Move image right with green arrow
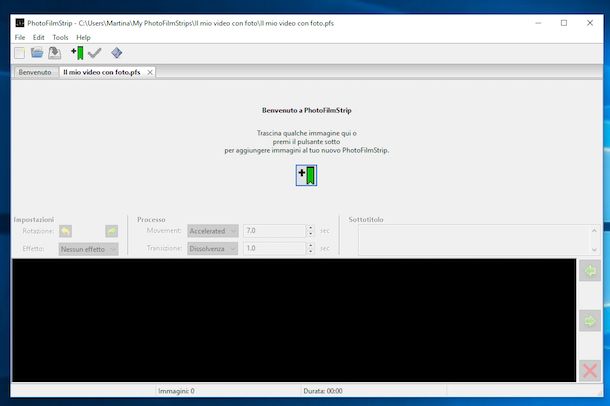 coord(590,321)
